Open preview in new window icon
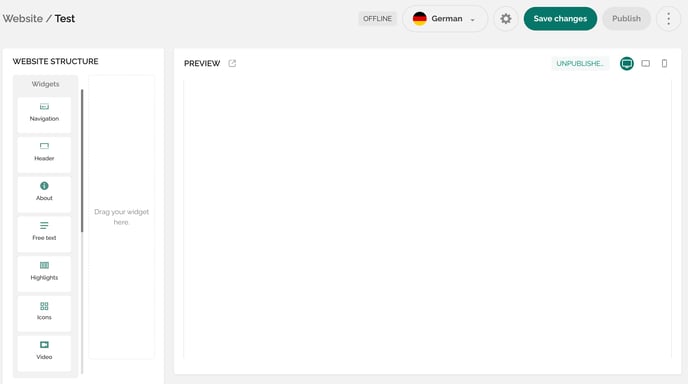 (232, 63)
